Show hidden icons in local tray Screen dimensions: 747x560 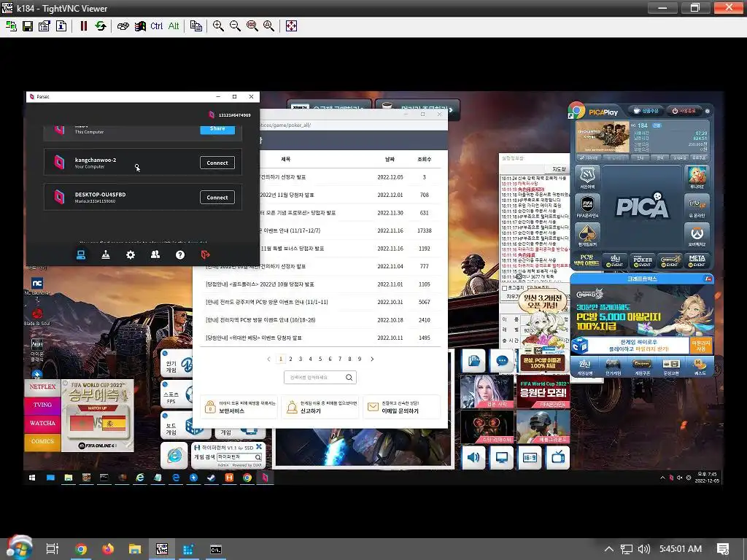tap(609, 549)
